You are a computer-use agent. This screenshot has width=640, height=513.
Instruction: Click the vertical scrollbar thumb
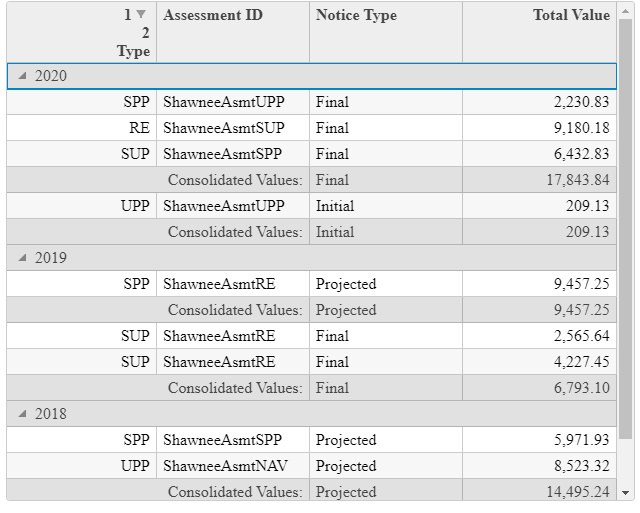(x=625, y=229)
